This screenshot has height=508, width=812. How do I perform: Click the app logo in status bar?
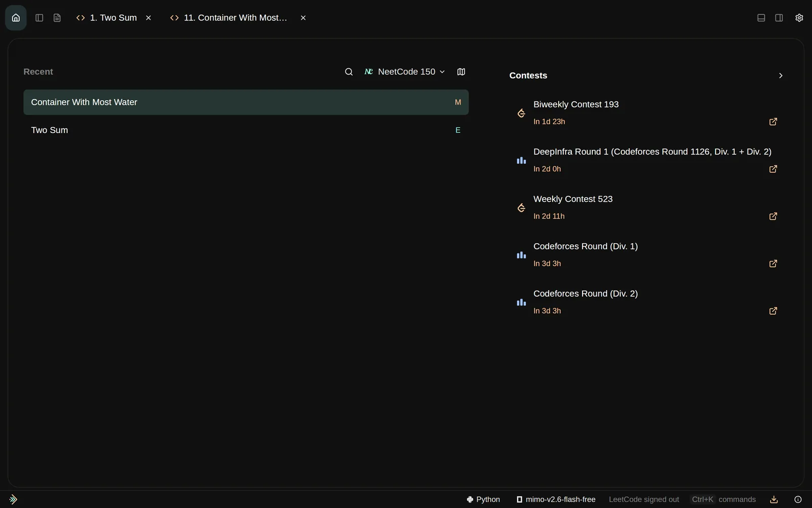coord(13,499)
